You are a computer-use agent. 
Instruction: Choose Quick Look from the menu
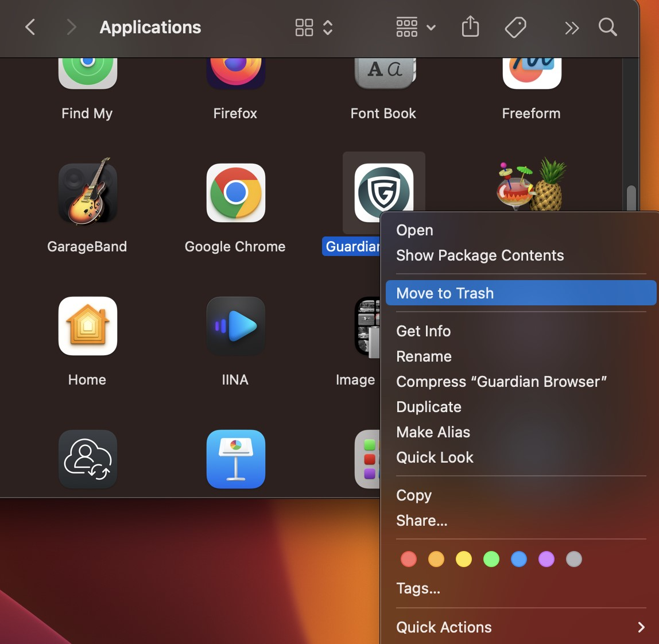coord(521,457)
